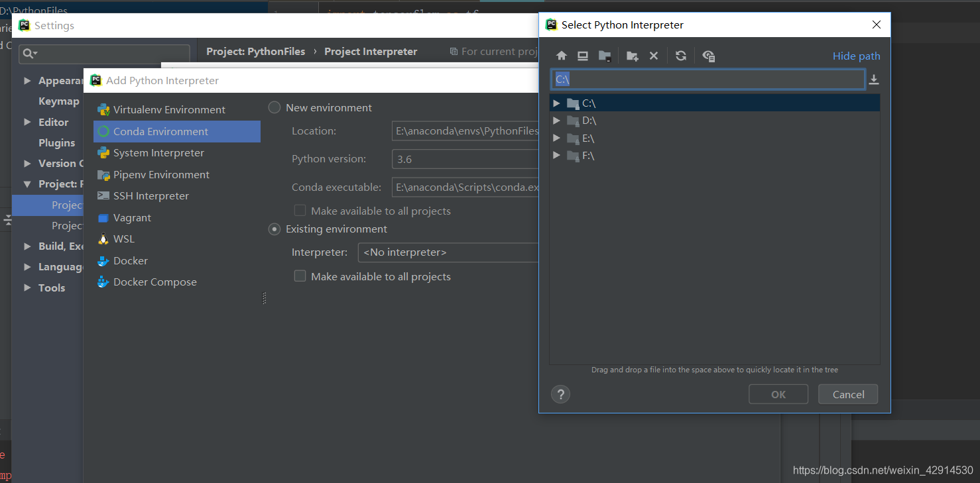Expand the D:\ drive node
This screenshot has width=980, height=483.
[557, 121]
